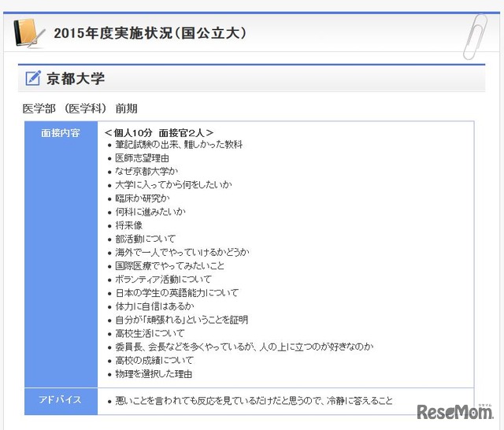Viewport: 504px width, 430px height.
Task: Select the 京都大学 section title
Action: coord(76,79)
